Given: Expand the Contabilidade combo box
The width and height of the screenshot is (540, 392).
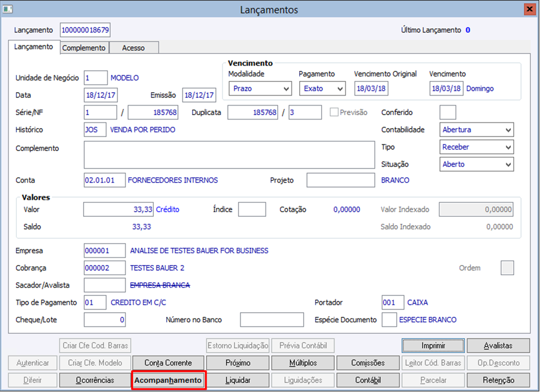Looking at the screenshot, I should tap(477, 130).
